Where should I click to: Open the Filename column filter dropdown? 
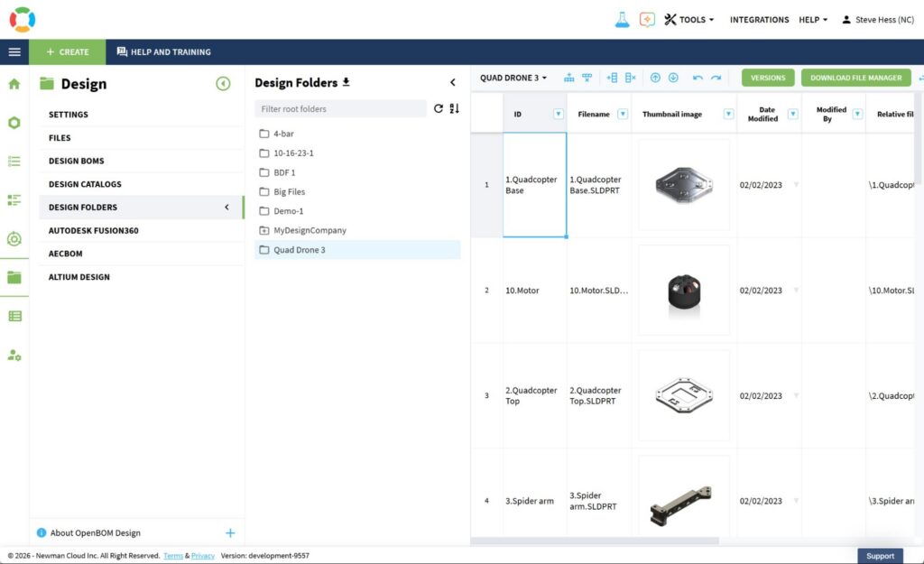coord(623,115)
